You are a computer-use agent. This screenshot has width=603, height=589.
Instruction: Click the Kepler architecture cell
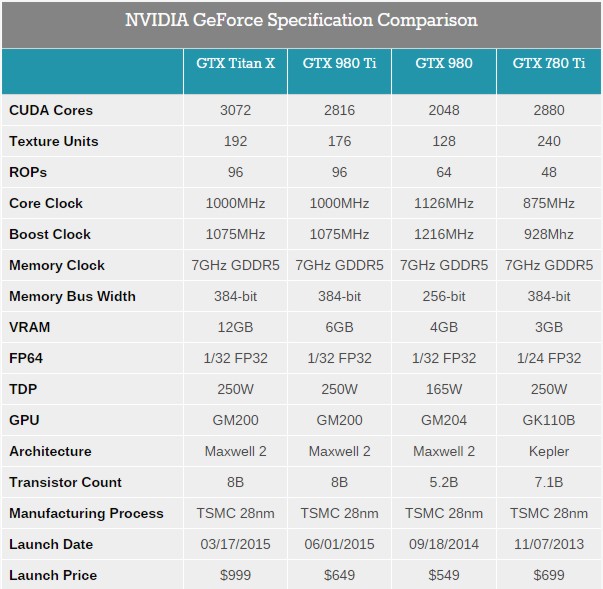549,451
